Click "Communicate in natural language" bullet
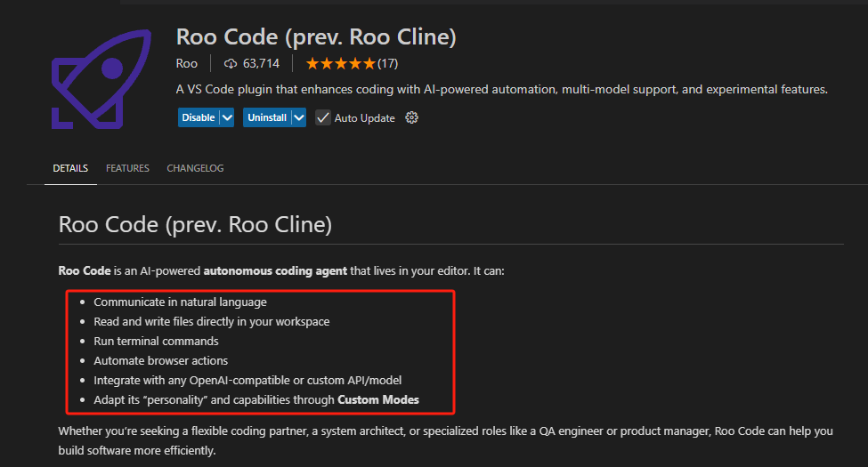Viewport: 868px width, 467px height. [x=180, y=302]
